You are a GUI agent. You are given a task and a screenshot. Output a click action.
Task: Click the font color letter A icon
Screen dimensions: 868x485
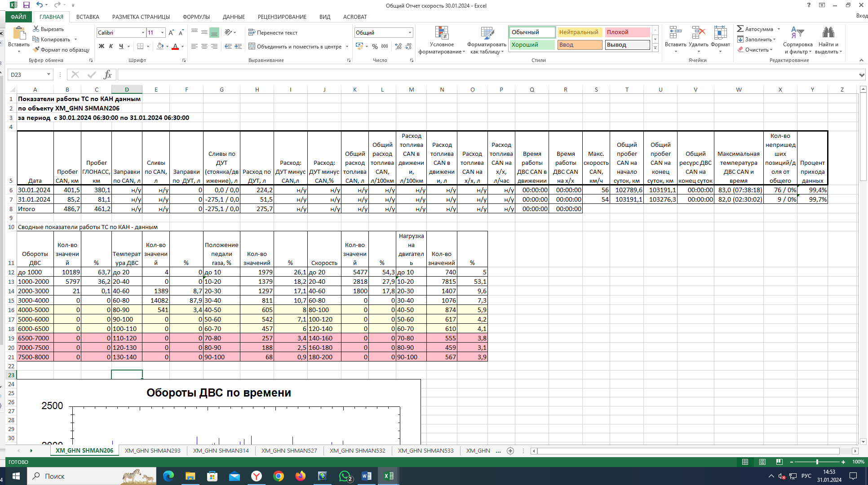click(175, 46)
